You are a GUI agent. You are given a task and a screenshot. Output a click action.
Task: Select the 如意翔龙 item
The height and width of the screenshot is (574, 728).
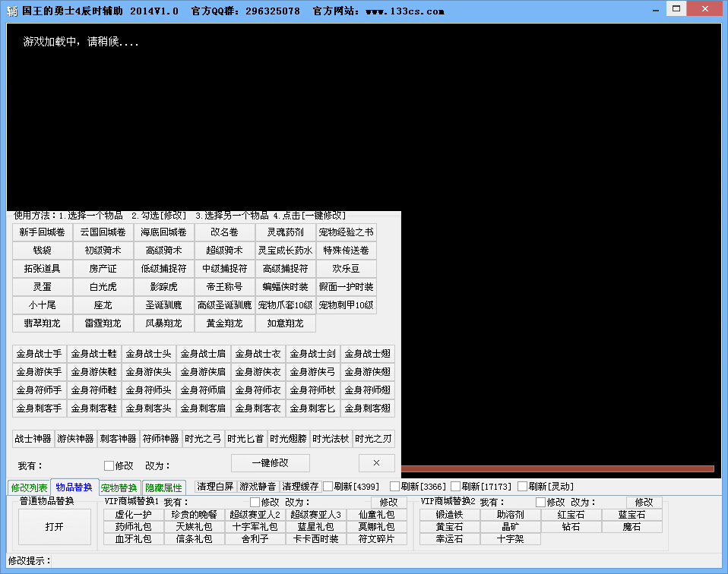[x=286, y=323]
